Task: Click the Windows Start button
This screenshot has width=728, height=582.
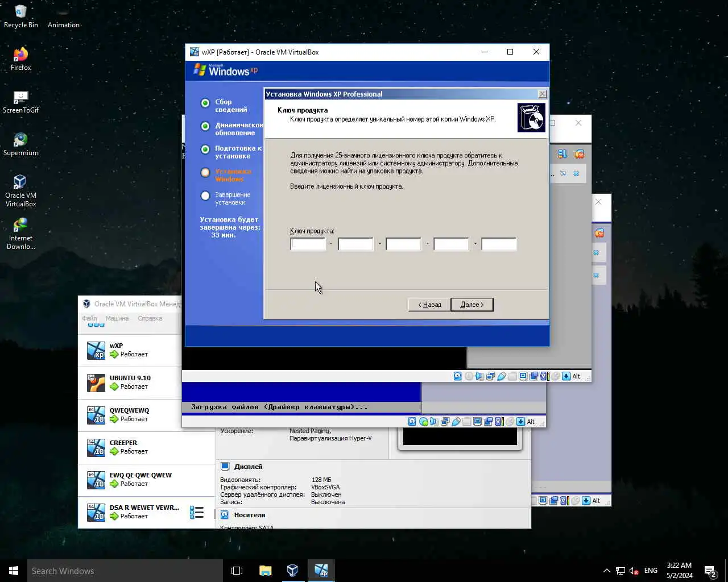Action: (14, 571)
